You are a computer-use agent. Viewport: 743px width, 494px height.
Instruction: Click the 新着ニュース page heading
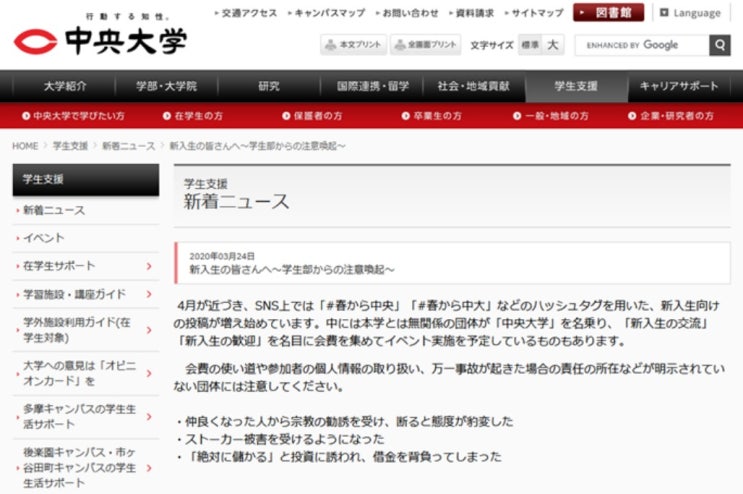tap(236, 202)
